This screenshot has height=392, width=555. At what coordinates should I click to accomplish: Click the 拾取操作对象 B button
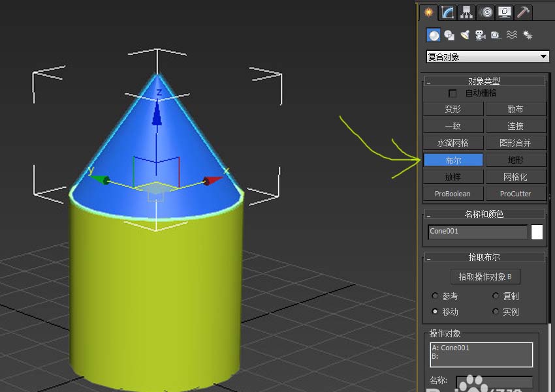(484, 277)
